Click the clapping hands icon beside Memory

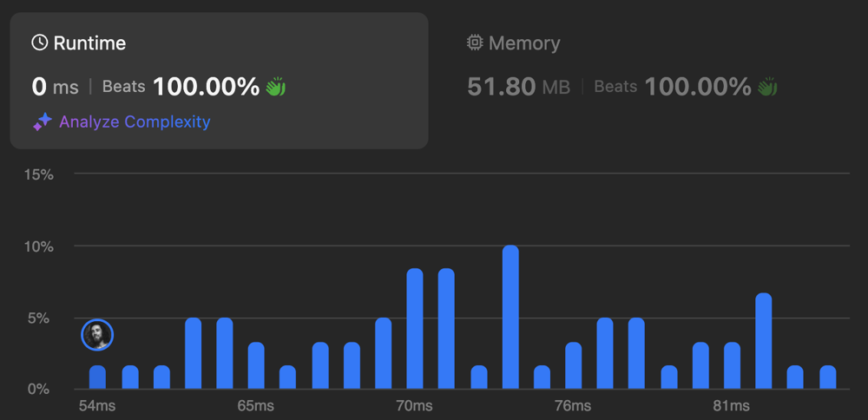click(x=767, y=87)
